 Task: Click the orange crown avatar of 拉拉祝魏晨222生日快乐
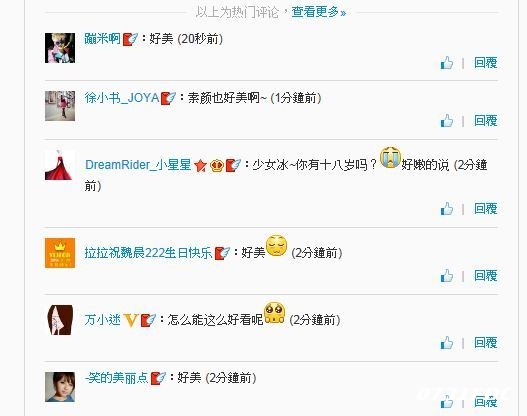[60, 253]
